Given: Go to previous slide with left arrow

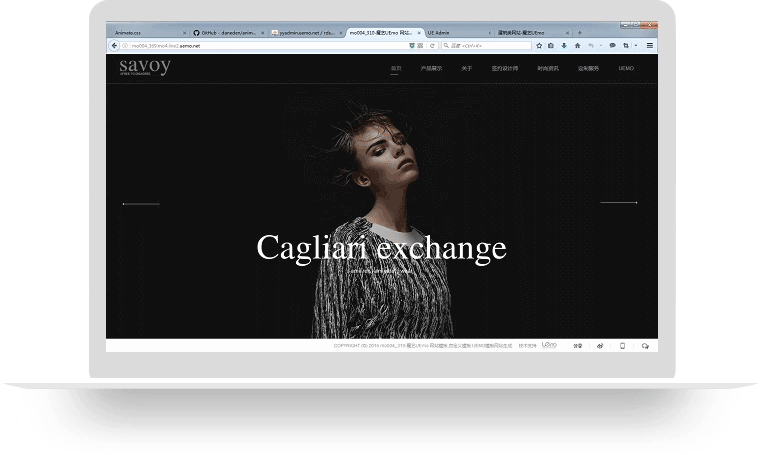Looking at the screenshot, I should click(141, 204).
